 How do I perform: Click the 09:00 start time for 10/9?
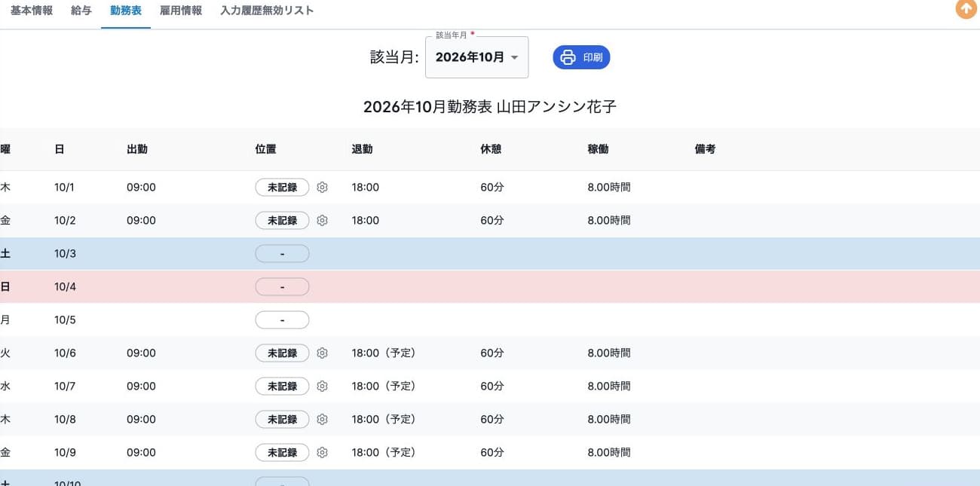[x=141, y=453]
